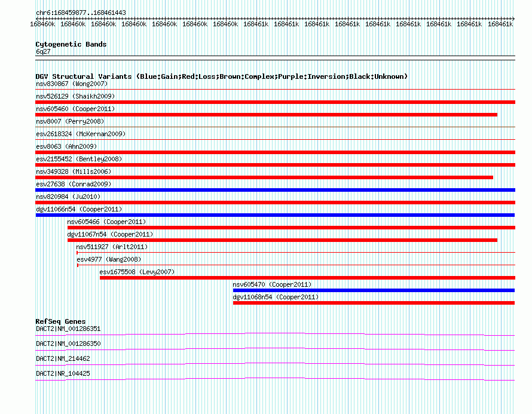Select esv4977 (Wang2008) variant label
The width and height of the screenshot is (532, 414).
click(109, 259)
